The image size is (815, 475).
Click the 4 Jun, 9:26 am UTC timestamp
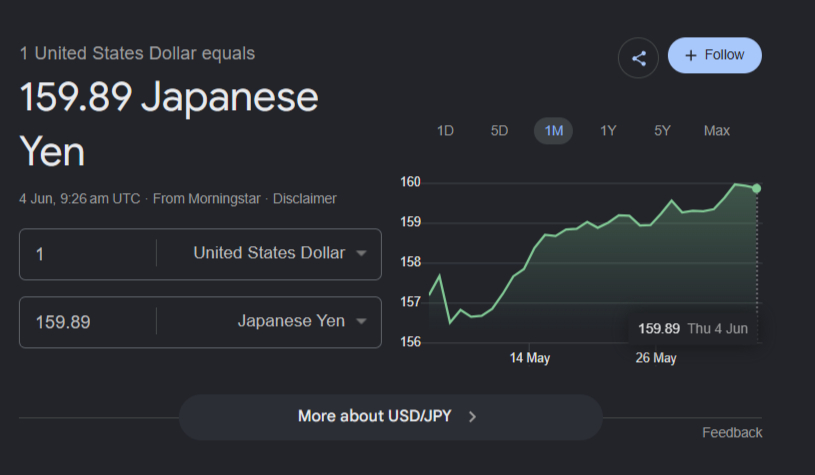tap(80, 199)
